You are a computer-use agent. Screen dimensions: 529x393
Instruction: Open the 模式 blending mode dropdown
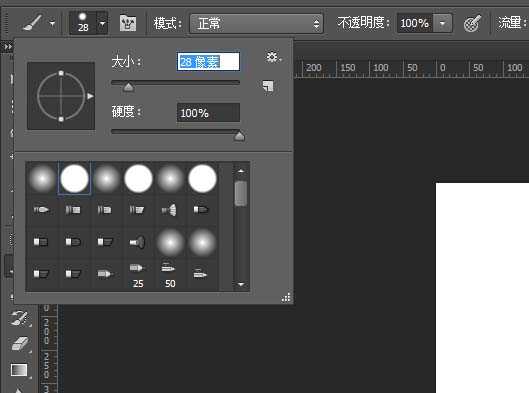point(257,24)
